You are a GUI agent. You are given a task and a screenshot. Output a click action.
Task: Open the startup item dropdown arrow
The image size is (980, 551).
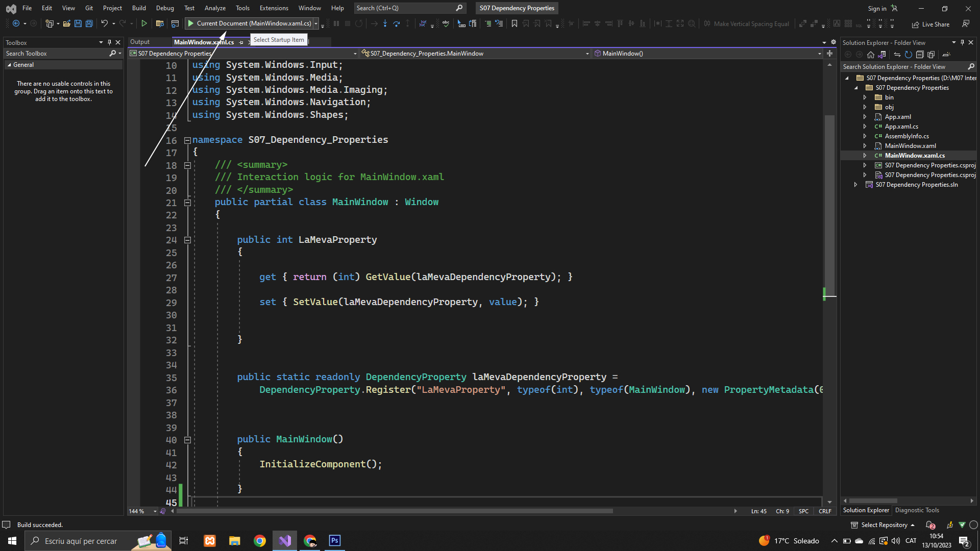click(x=316, y=23)
